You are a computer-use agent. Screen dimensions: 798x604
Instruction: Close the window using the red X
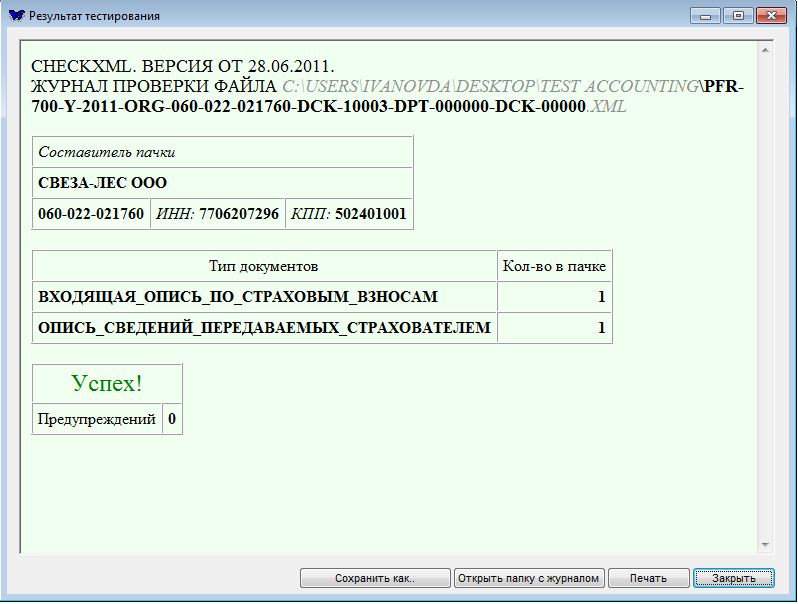click(x=771, y=16)
